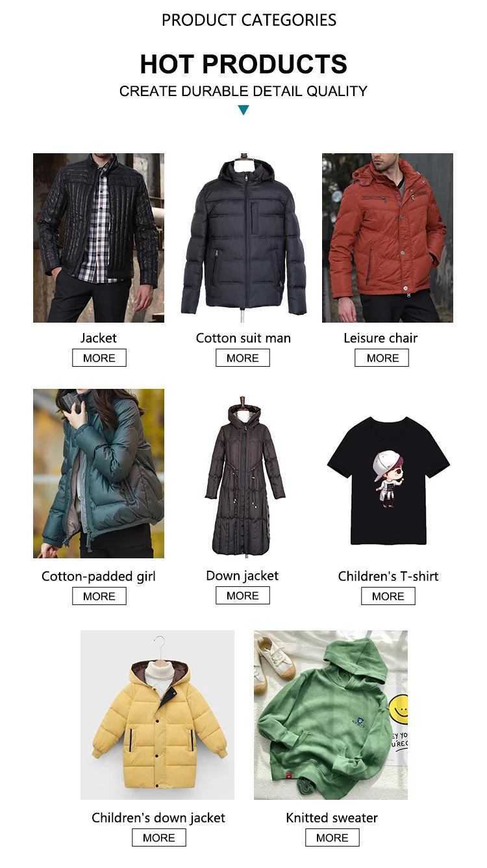
Task: Click MORE button under Children's down jacket
Action: [159, 837]
